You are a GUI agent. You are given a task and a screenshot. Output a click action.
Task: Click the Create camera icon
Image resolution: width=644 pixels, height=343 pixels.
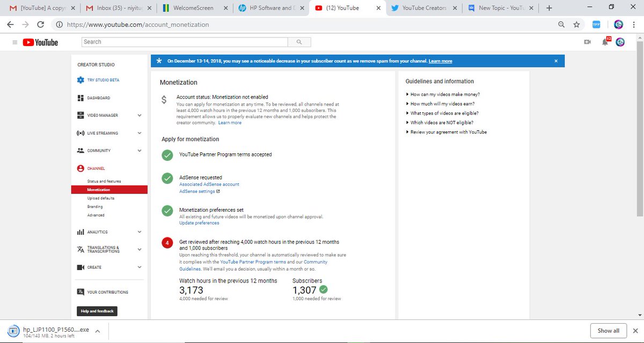click(80, 267)
